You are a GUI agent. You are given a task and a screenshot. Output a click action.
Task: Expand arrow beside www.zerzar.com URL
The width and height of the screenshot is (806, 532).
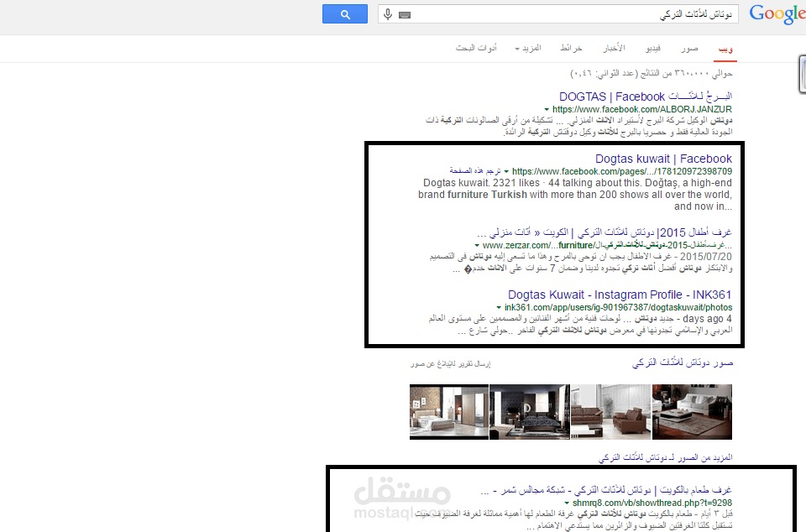point(477,246)
